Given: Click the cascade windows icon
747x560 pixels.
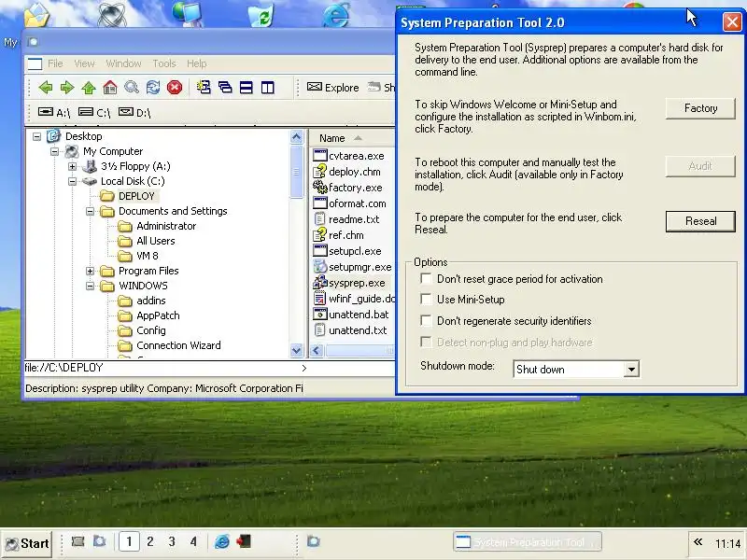Looking at the screenshot, I should [x=225, y=87].
